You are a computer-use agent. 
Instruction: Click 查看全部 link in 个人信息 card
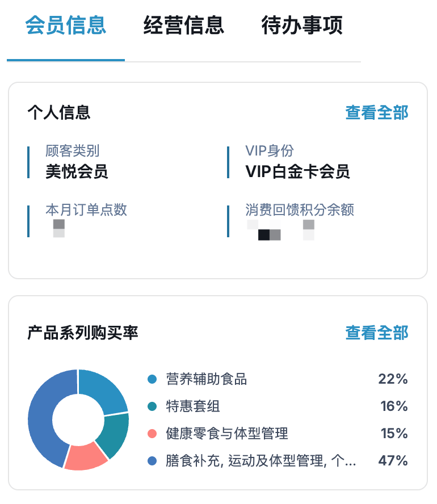[x=377, y=112]
